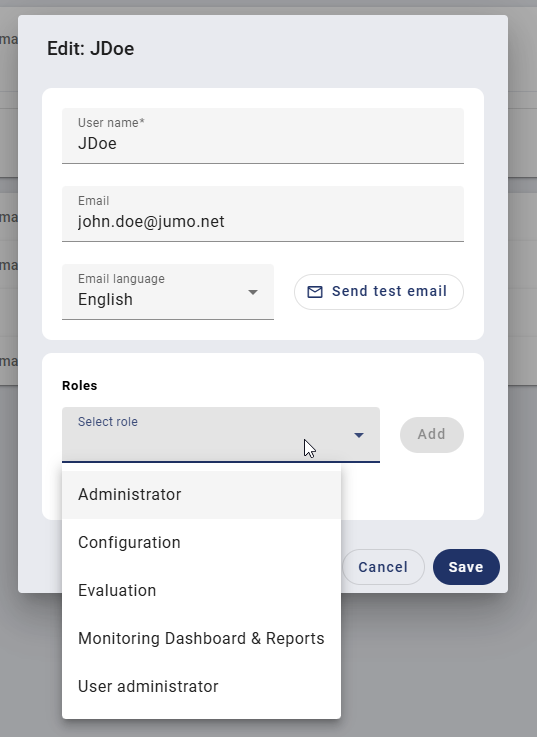537x737 pixels.
Task: Click the Roles section heading
Action: 79,385
